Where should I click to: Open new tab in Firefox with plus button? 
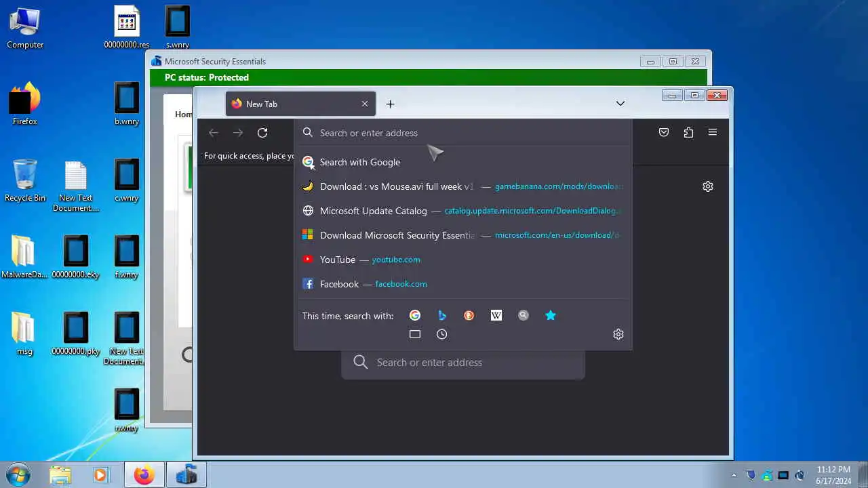tap(390, 104)
